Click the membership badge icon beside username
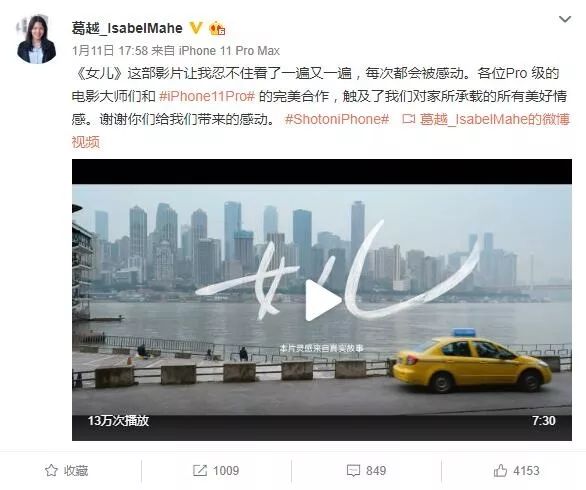The width and height of the screenshot is (586, 490). pos(217,28)
